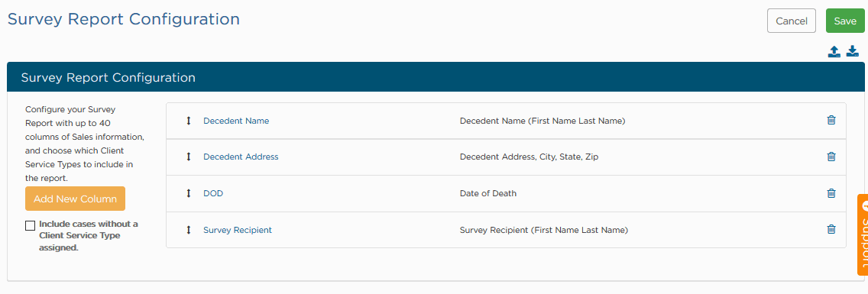Click the download configuration icon
This screenshot has width=868, height=294.
point(853,51)
